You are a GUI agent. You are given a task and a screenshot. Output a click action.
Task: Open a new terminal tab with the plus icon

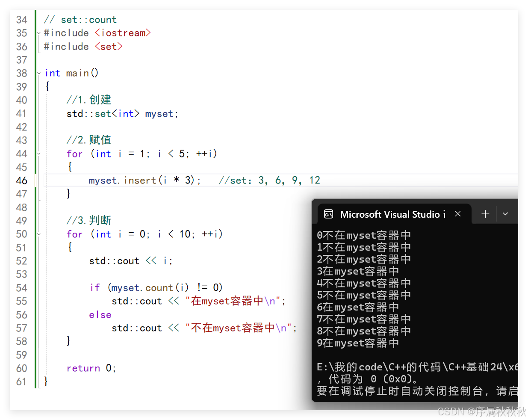(x=485, y=214)
